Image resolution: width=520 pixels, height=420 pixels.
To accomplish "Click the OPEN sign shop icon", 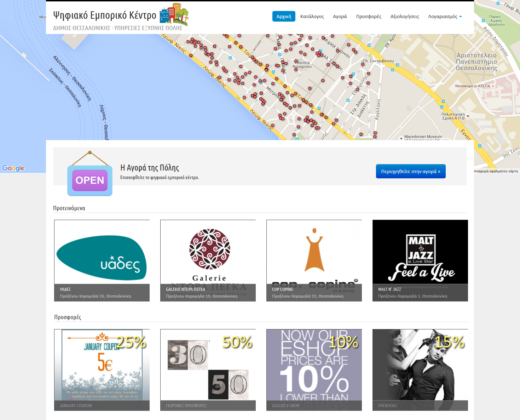I will click(90, 173).
